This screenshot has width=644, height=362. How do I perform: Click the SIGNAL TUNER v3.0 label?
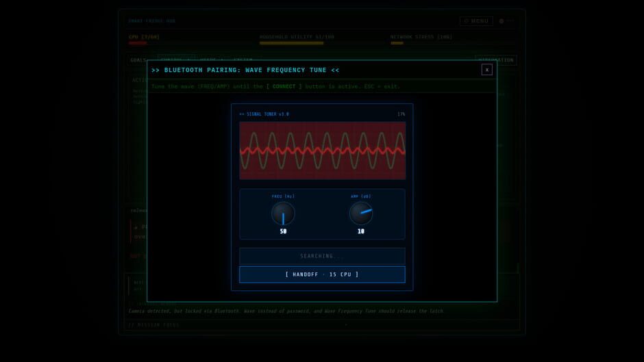(x=264, y=114)
